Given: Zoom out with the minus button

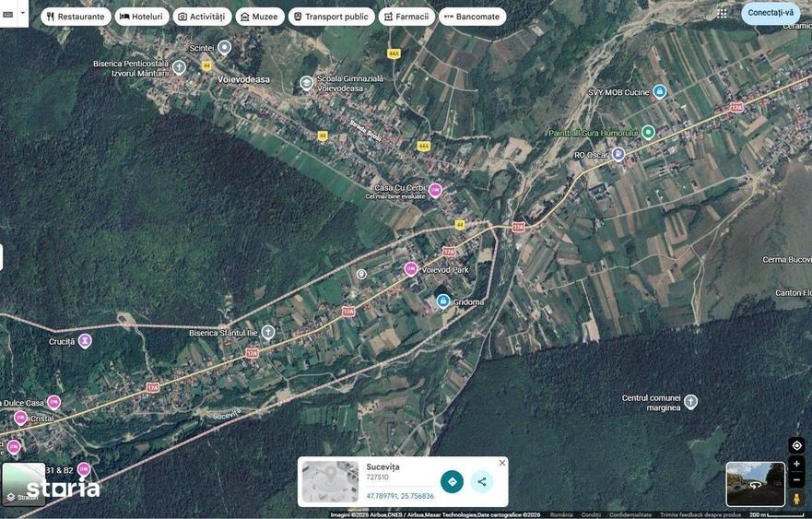Looking at the screenshot, I should point(796,480).
